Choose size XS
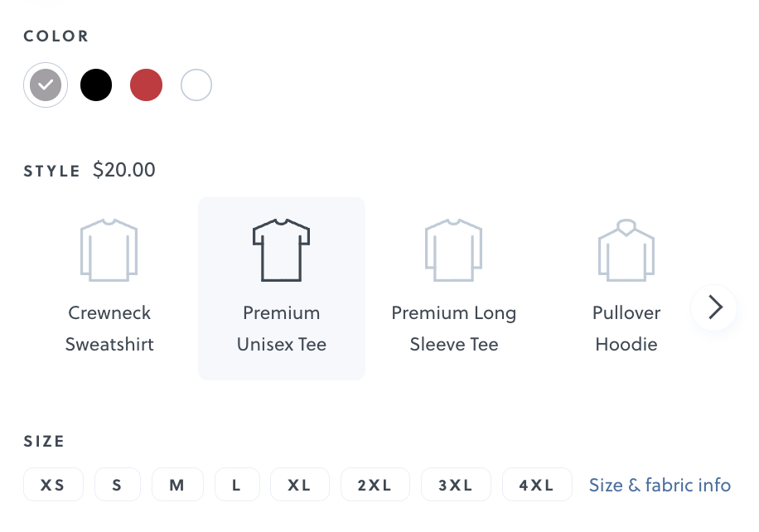This screenshot has height=532, width=759. coord(53,485)
